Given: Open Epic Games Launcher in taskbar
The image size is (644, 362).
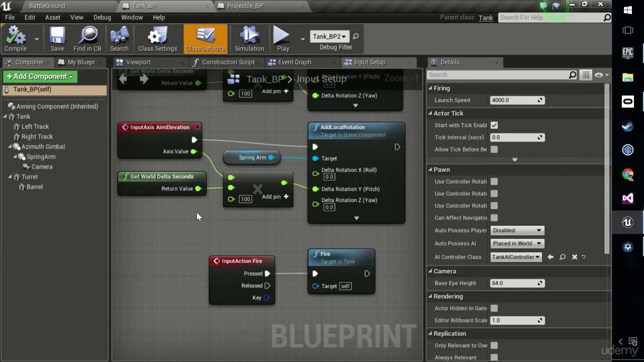Looking at the screenshot, I should coord(628,53).
